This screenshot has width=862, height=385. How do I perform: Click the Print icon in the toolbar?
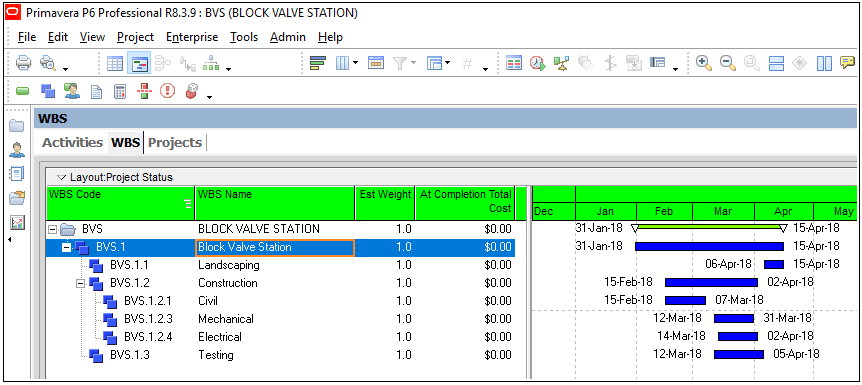[24, 63]
